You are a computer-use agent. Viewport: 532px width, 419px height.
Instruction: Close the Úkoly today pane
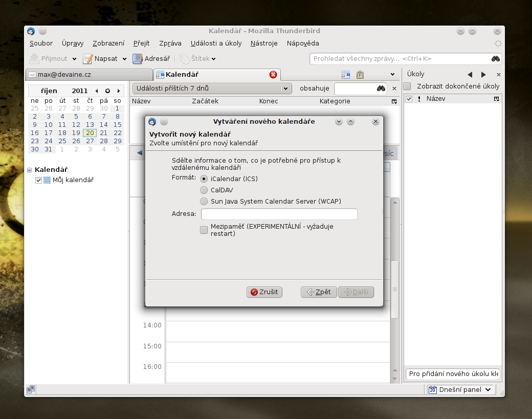(498, 75)
